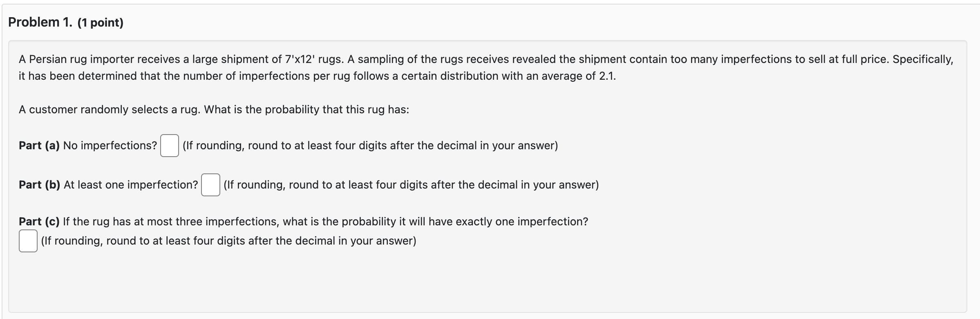Click rounding hint beside Part (c) box
Screen dimensions: 980x319
pos(228,241)
